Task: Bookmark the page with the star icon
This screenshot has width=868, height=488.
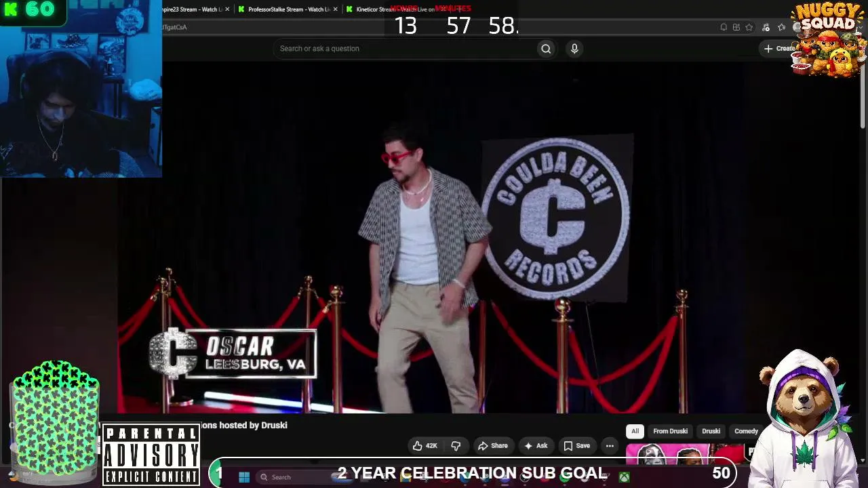Action: coord(749,27)
